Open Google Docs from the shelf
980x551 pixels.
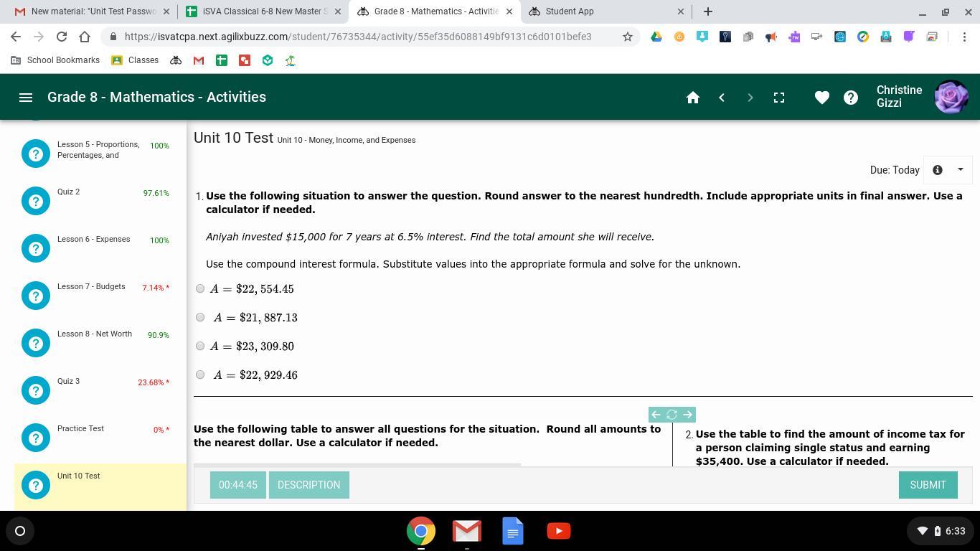[x=513, y=531]
